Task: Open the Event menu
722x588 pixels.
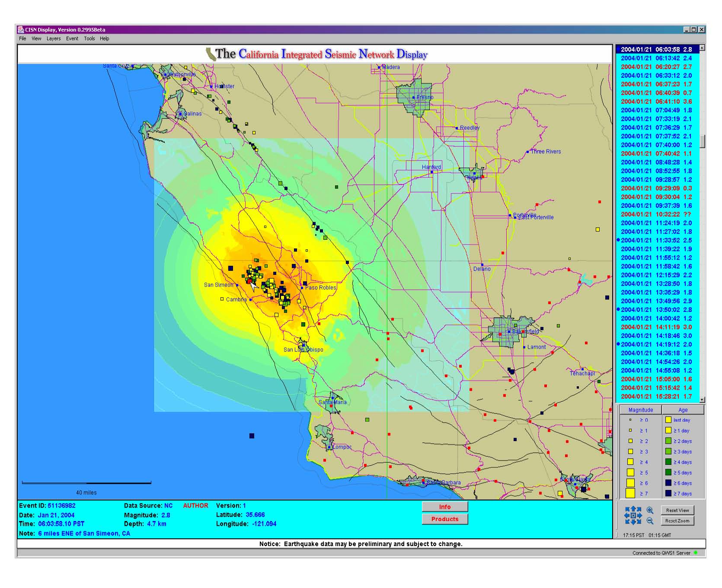Action: pos(72,38)
